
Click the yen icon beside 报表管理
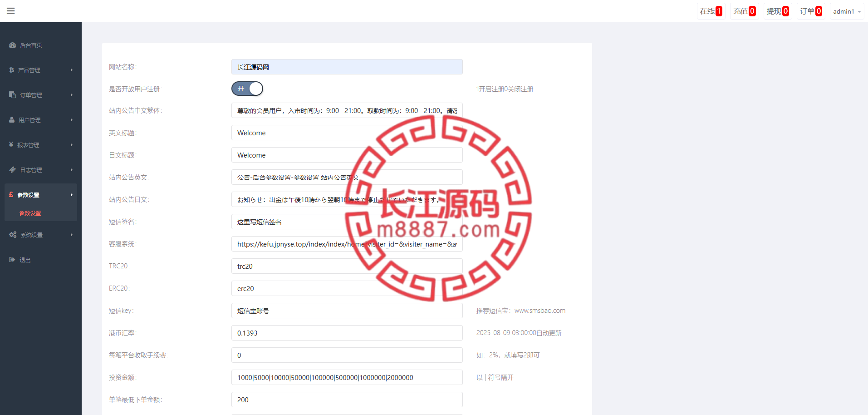coord(11,145)
